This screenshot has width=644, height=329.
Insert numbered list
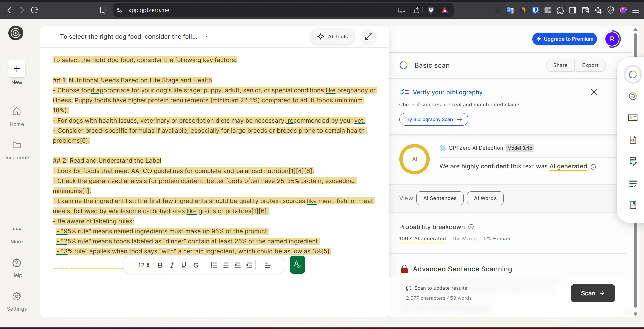tap(214, 265)
